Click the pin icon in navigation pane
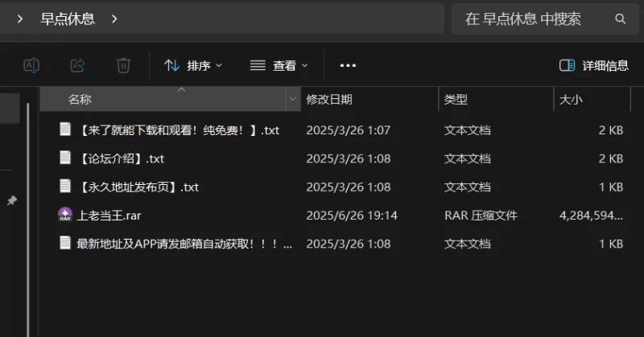Screen dimensions: 644x337 (12, 201)
